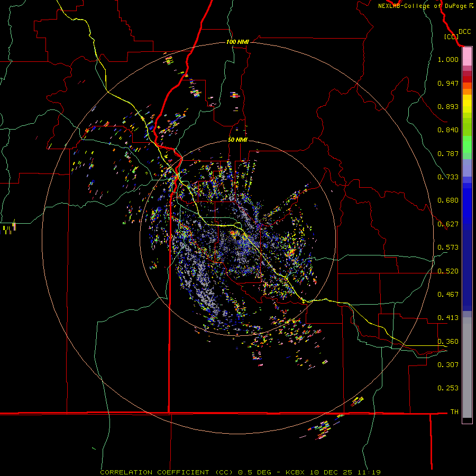The width and height of the screenshot is (476, 476).
Task: Click the 0.5 DEG elevation text
Action: [254, 472]
